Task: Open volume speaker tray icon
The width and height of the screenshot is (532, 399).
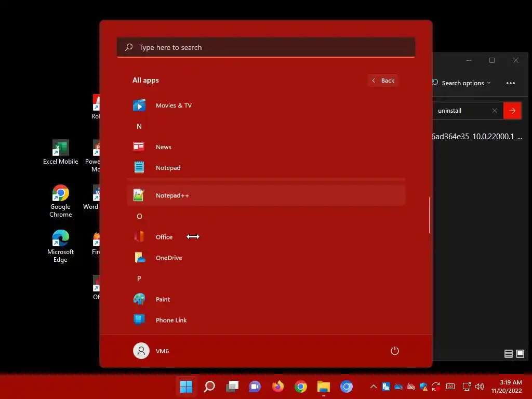Action: click(x=480, y=387)
